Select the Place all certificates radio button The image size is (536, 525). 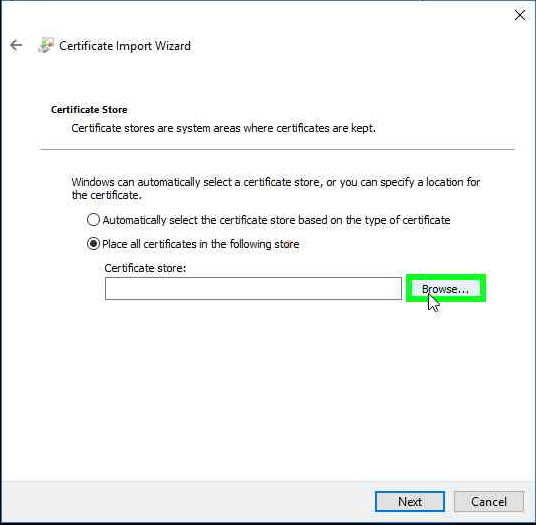coord(93,244)
